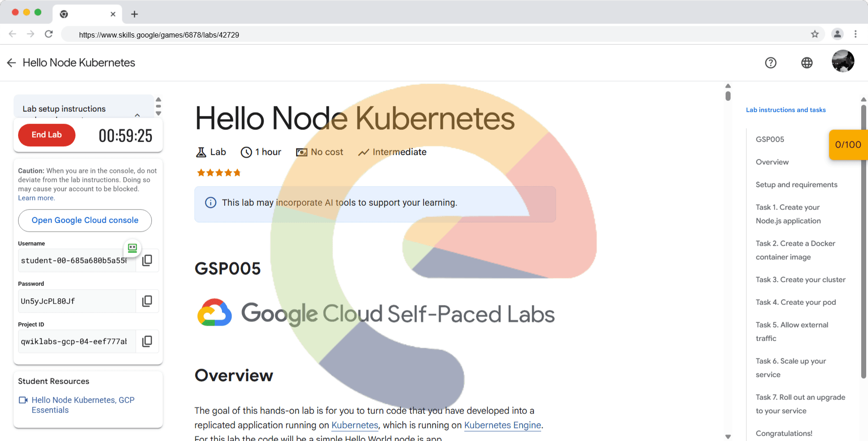Click the back arrow beside Hello Node Kubernetes
868x441 pixels.
12,63
